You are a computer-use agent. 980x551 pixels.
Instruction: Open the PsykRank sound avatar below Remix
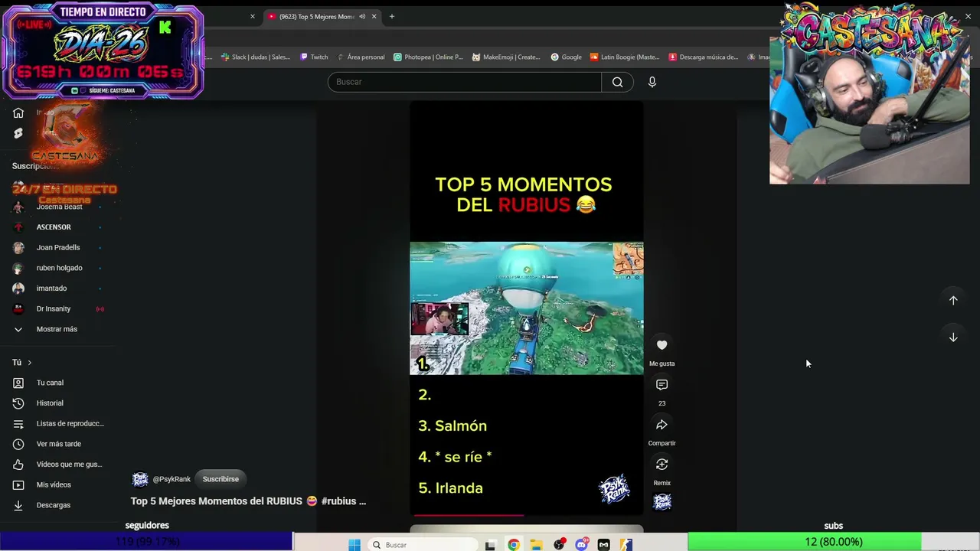click(x=662, y=502)
